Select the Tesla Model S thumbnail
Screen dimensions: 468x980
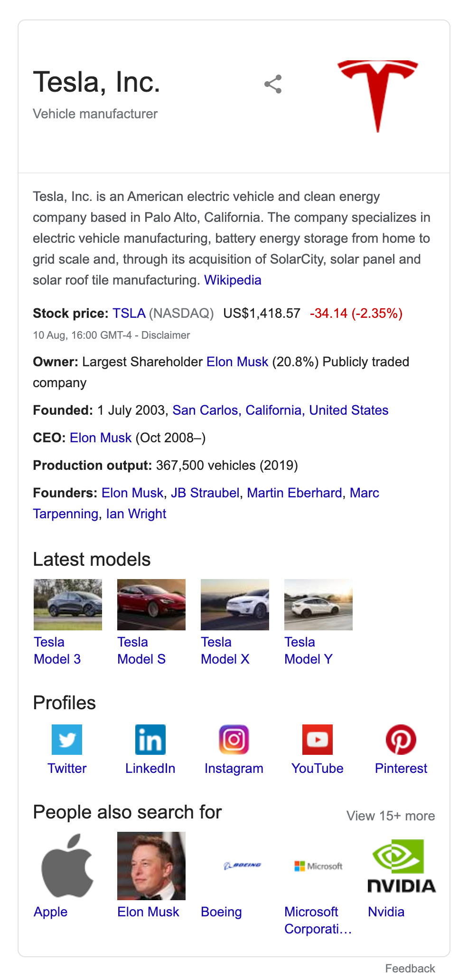click(151, 605)
